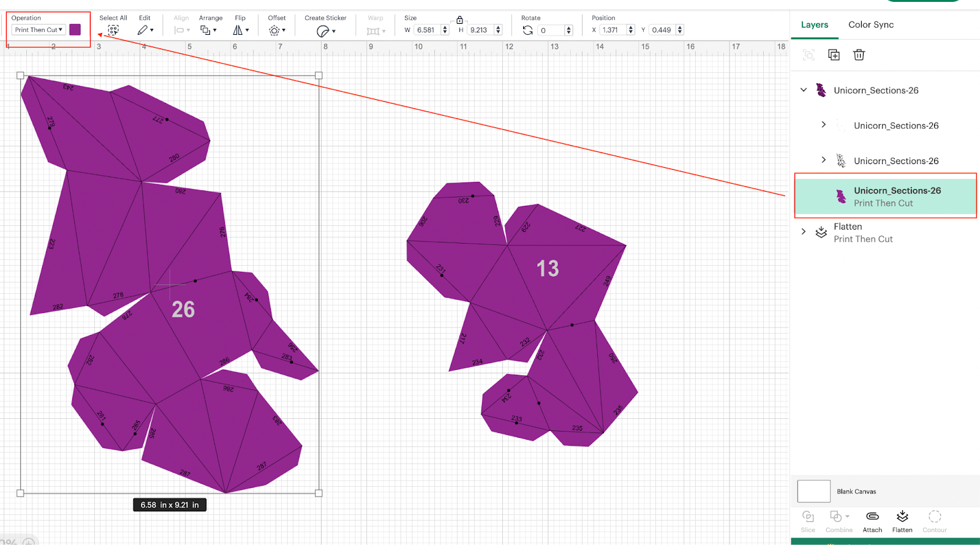Click the "6.58 in x 9.21 in" size label

tap(170, 505)
